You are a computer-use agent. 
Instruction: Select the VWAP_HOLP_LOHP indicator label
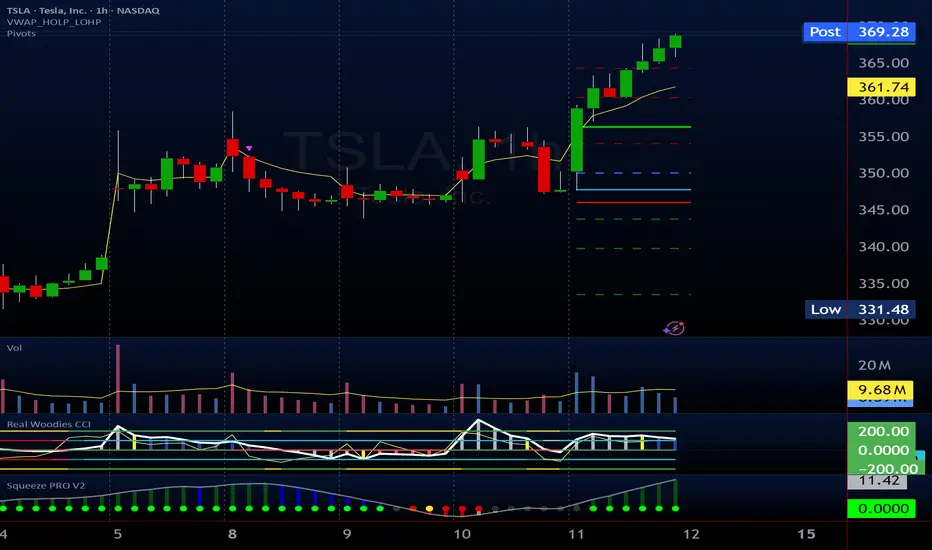point(54,22)
